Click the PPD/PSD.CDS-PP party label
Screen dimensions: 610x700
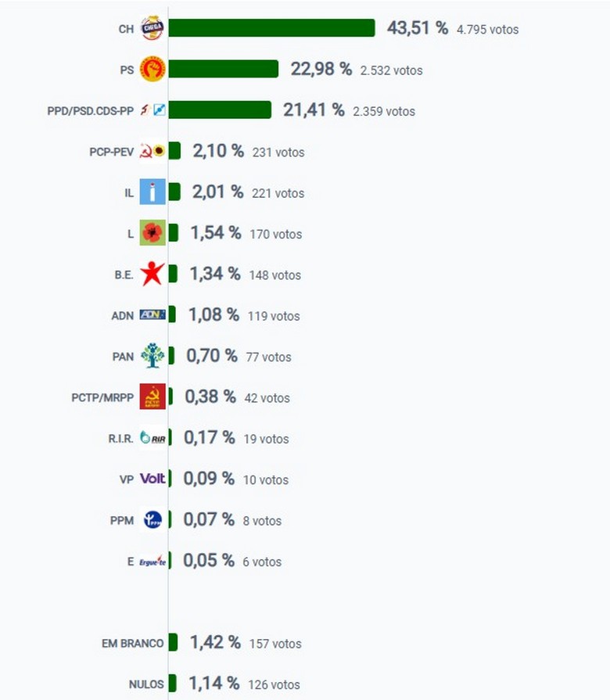point(90,111)
